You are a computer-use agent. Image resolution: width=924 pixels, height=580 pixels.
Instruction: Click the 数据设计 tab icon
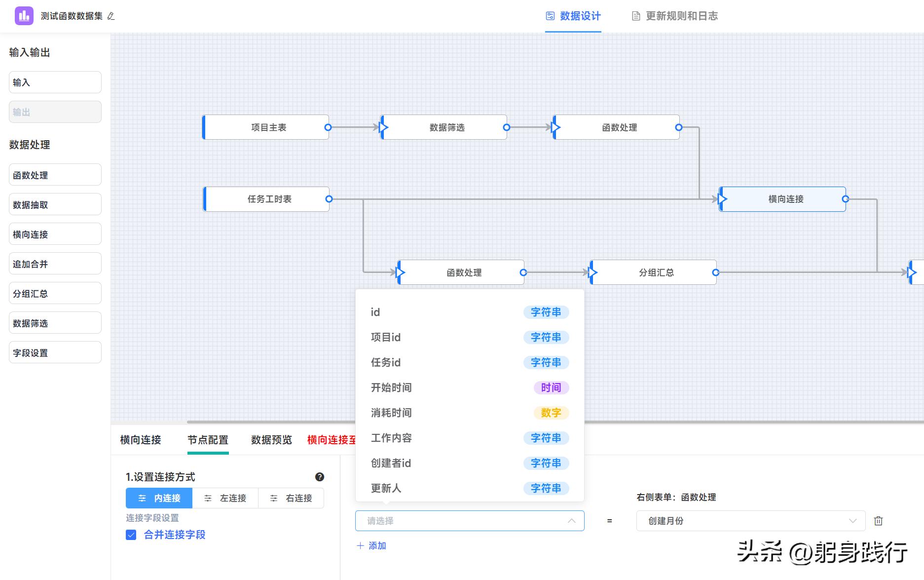550,16
